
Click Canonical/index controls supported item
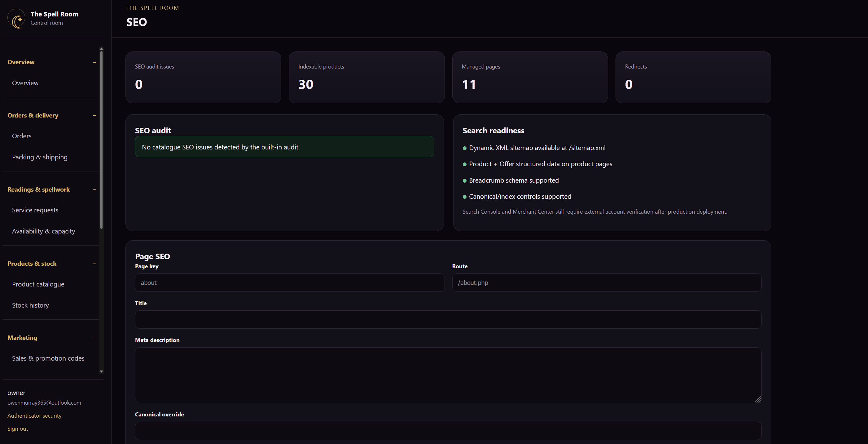coord(517,197)
